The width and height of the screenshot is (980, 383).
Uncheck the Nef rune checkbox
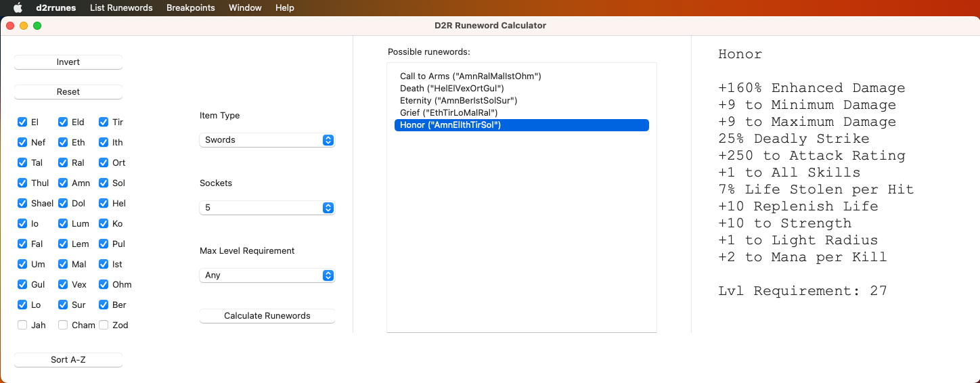(x=22, y=143)
